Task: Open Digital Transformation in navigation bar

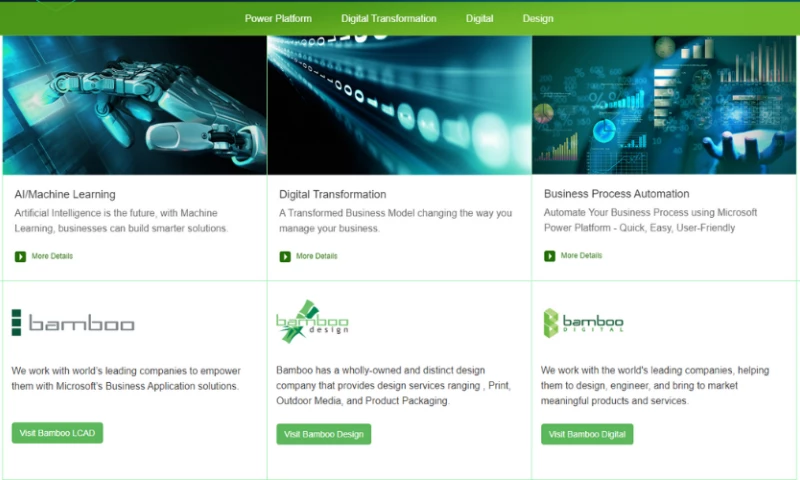Action: pyautogui.click(x=388, y=18)
